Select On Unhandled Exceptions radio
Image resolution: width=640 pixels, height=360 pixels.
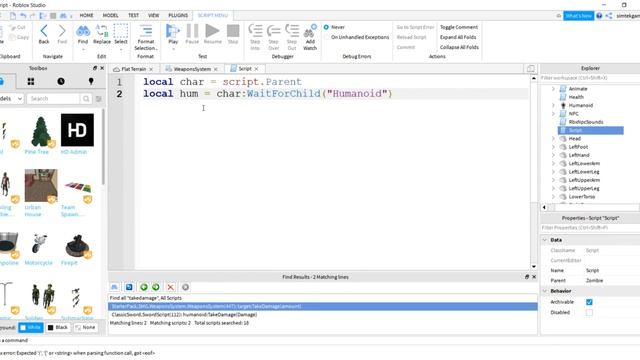(x=326, y=37)
